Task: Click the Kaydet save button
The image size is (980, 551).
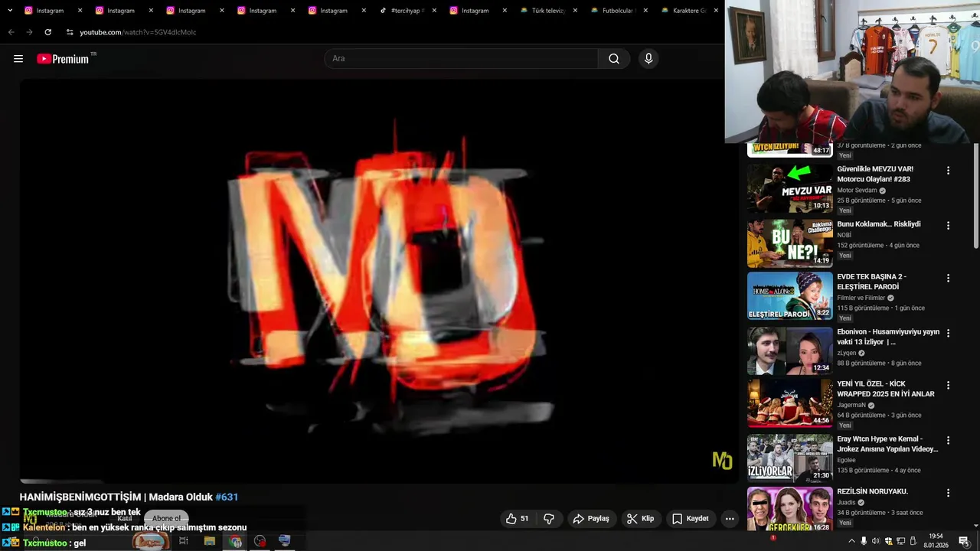Action: click(x=690, y=519)
